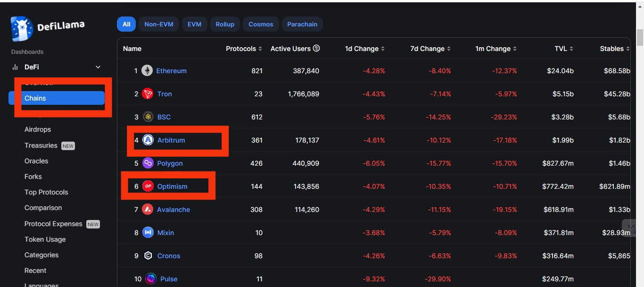Viewport: 644px width, 287px height.
Task: Click the page vertical scrollbar thumb
Action: click(640, 38)
